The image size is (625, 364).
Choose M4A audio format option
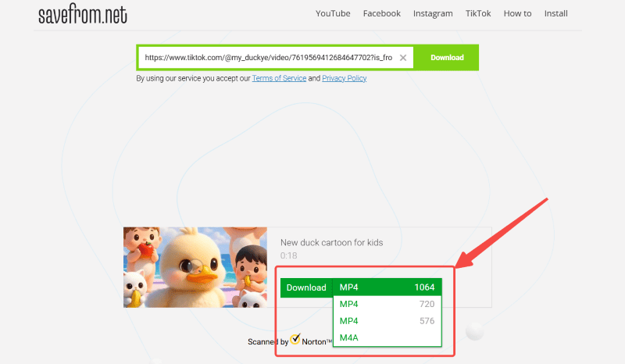(x=387, y=337)
